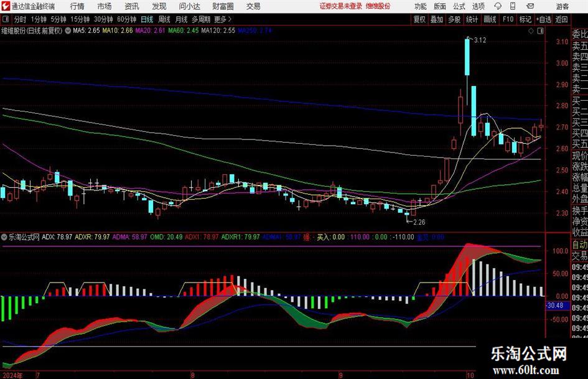Switch to the 分时 intraday chart
This screenshot has height=379, width=588.
pyautogui.click(x=20, y=19)
